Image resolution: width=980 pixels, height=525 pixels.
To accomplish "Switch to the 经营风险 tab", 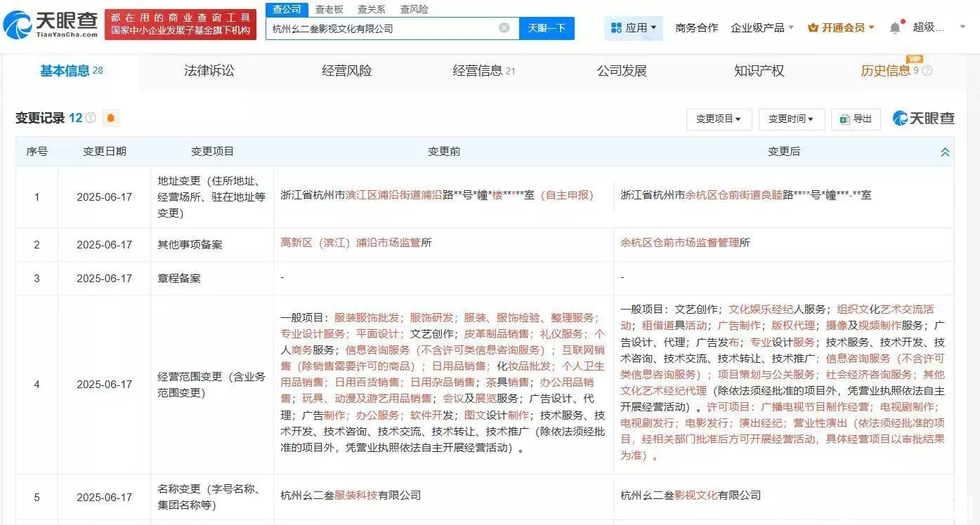I will click(x=347, y=71).
